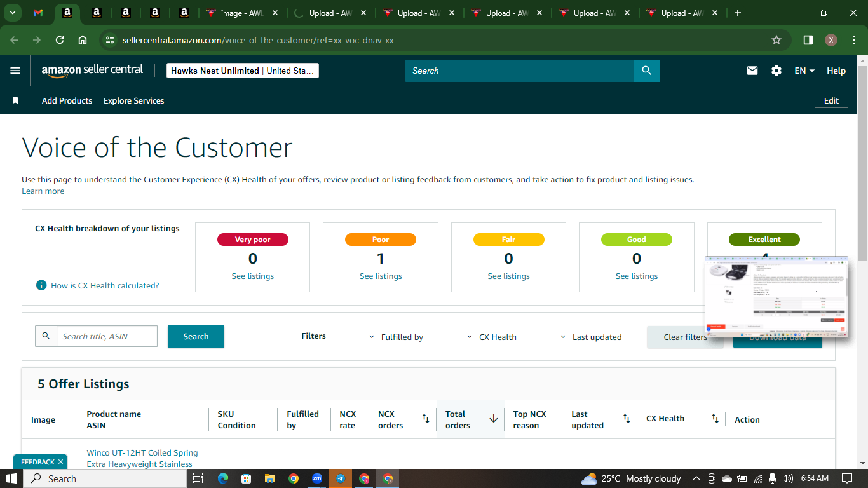Show hidden system tray icons
Viewport: 868px width, 488px height.
[696, 478]
